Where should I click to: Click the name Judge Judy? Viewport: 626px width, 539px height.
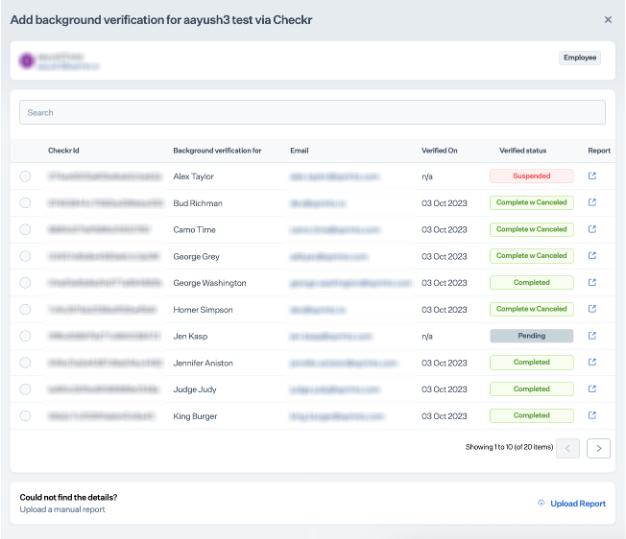click(x=195, y=390)
